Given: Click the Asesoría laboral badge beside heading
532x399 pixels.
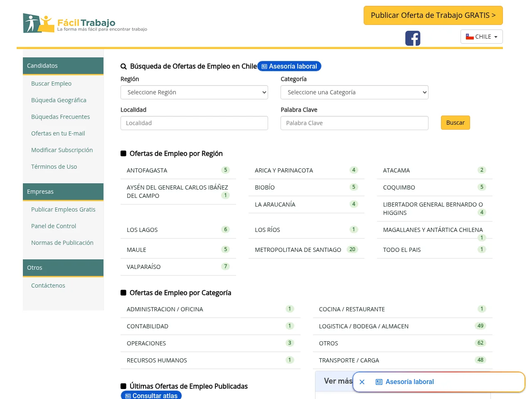Looking at the screenshot, I should (x=289, y=66).
